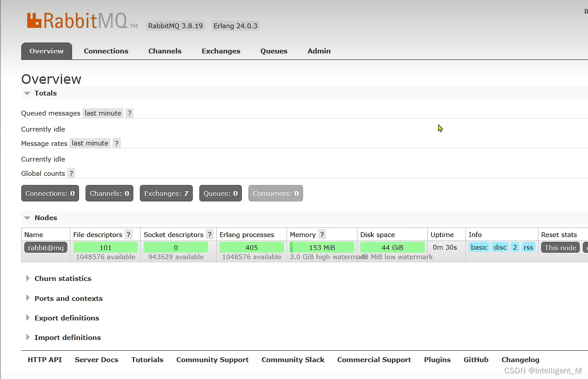588x379 pixels.
Task: Expand Ports and contexts
Action: [x=64, y=299]
